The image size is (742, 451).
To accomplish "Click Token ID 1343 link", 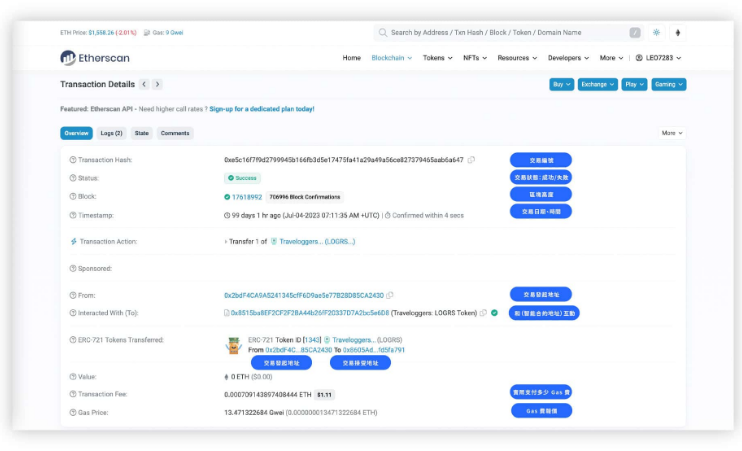I will pos(312,340).
